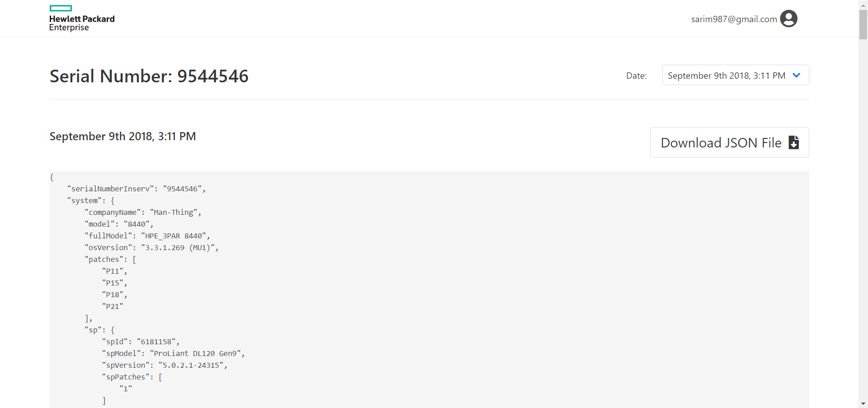Screen dimensions: 868x408
Task: Click the Download JSON File button
Action: point(729,142)
